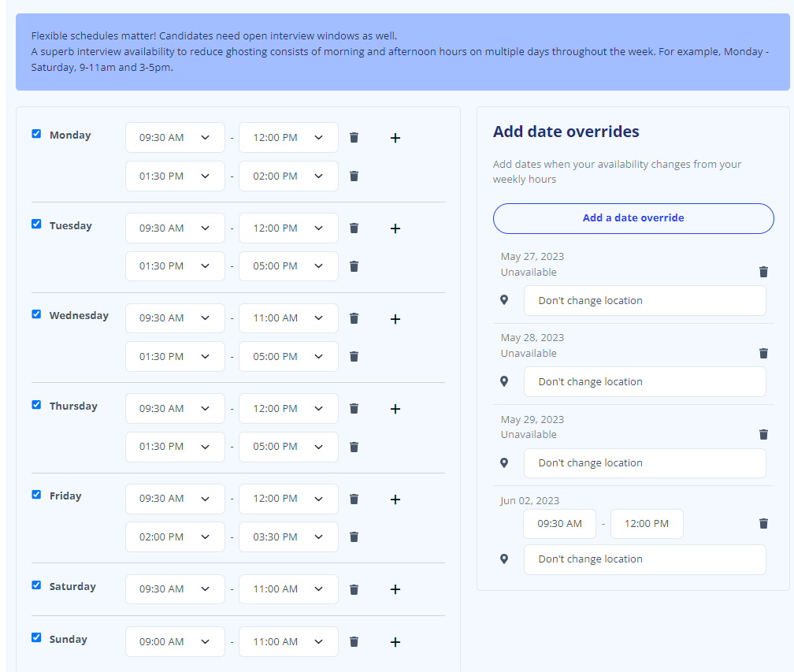Screen dimensions: 794x672
Task: Delete the May 29 unavailable override
Action: pyautogui.click(x=763, y=434)
